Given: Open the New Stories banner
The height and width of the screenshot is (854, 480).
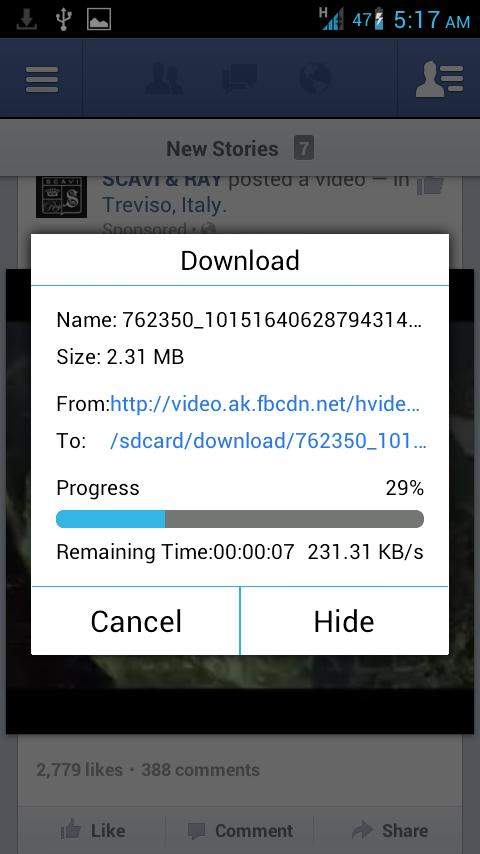Looking at the screenshot, I should 240,148.
